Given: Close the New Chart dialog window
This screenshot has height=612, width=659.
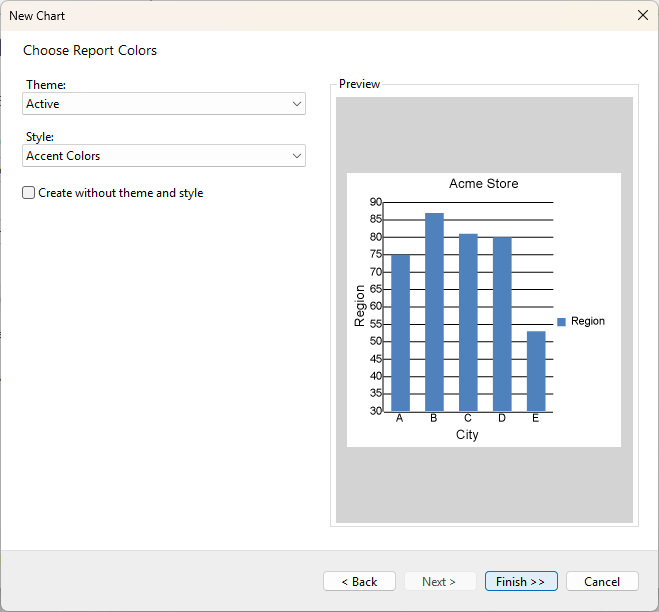Looking at the screenshot, I should click(x=642, y=15).
